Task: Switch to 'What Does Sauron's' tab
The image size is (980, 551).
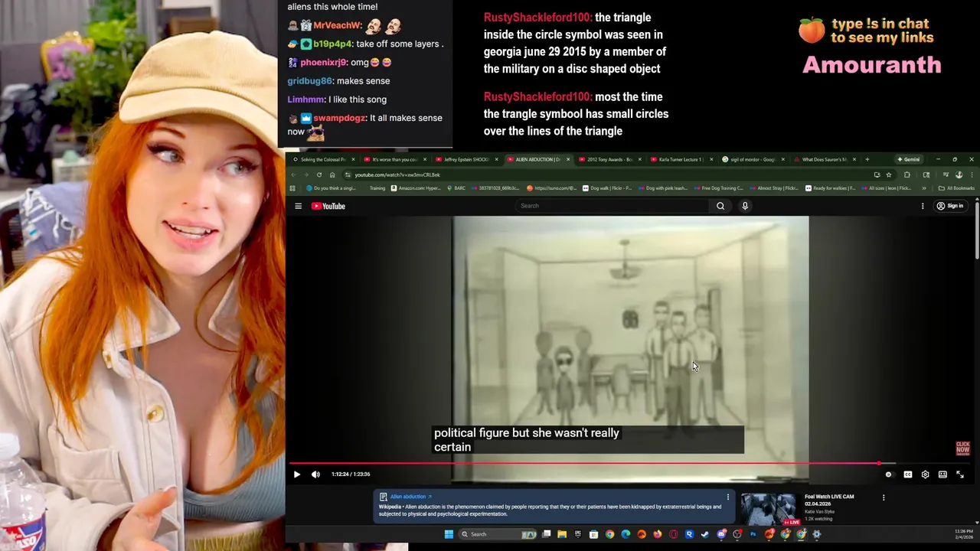Action: point(823,159)
